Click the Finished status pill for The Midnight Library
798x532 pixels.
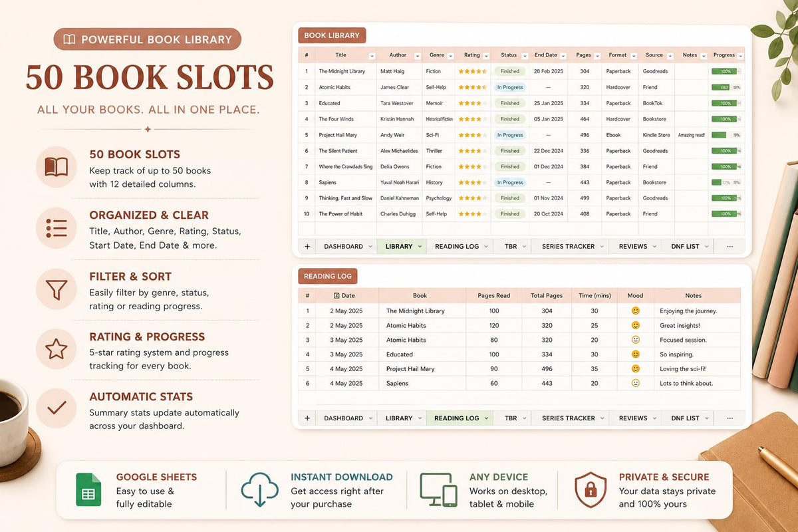pyautogui.click(x=510, y=71)
